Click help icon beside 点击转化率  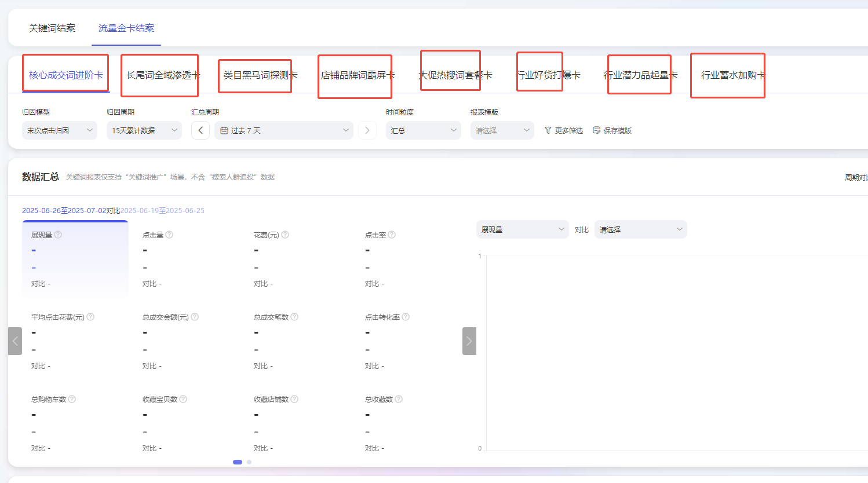[406, 317]
